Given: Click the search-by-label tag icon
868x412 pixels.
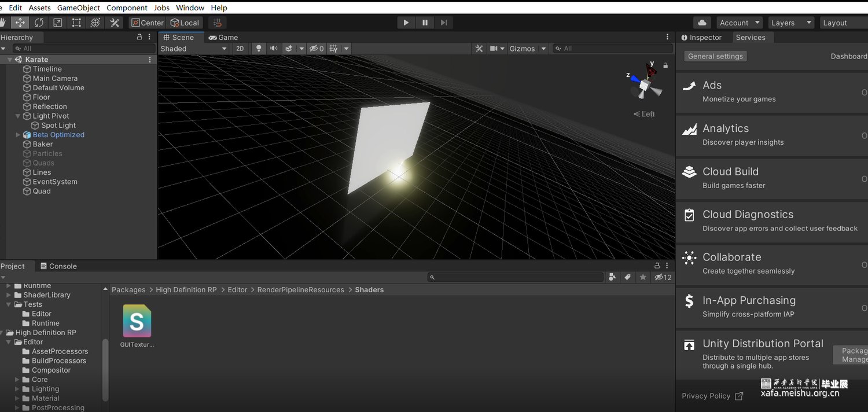Looking at the screenshot, I should coord(627,278).
